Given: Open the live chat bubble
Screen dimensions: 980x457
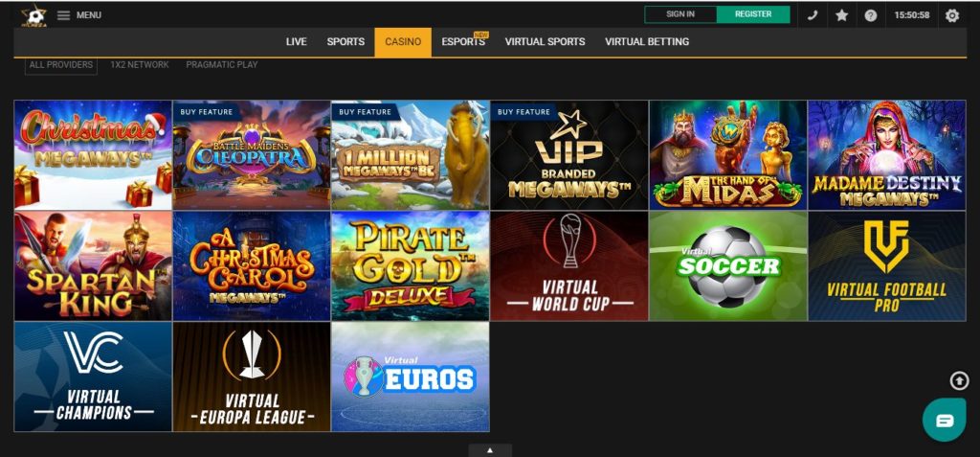Looking at the screenshot, I should click(x=945, y=420).
